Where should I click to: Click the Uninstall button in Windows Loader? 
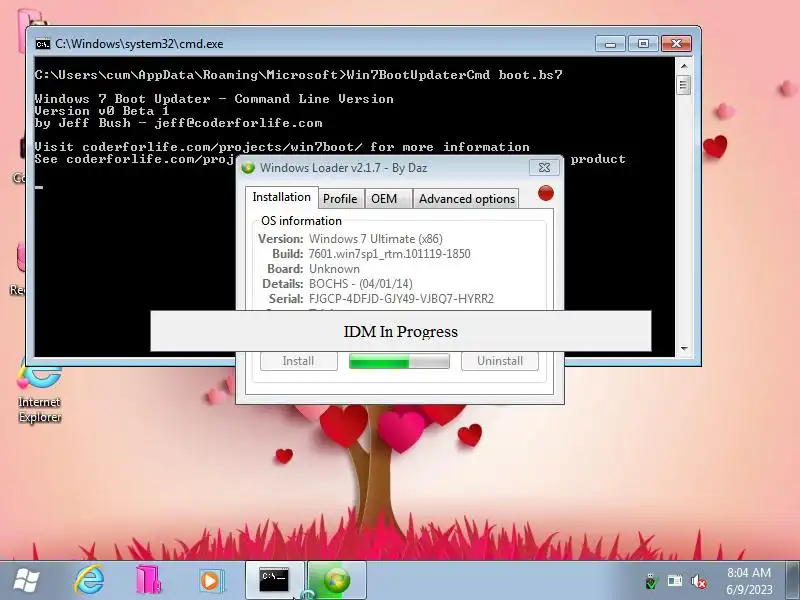pos(499,361)
